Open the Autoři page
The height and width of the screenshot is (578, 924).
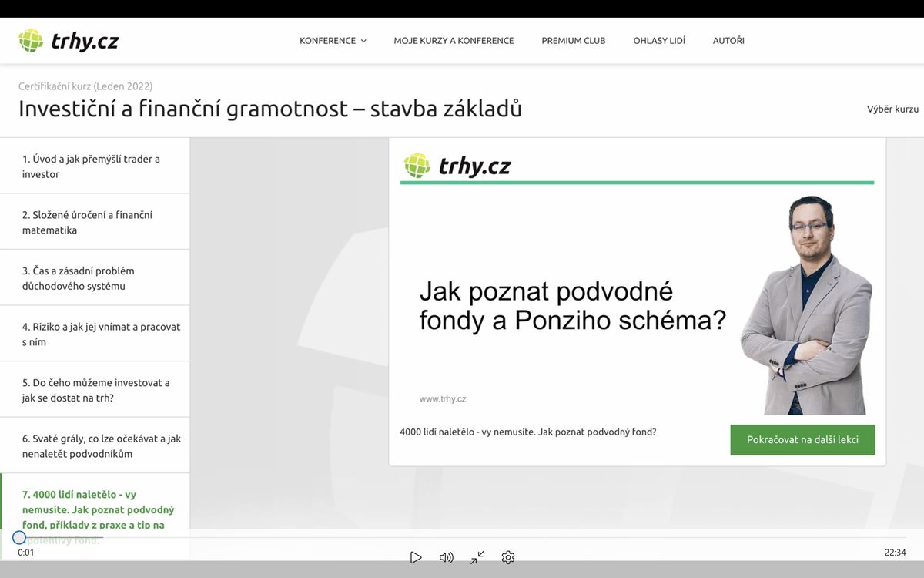coord(728,41)
